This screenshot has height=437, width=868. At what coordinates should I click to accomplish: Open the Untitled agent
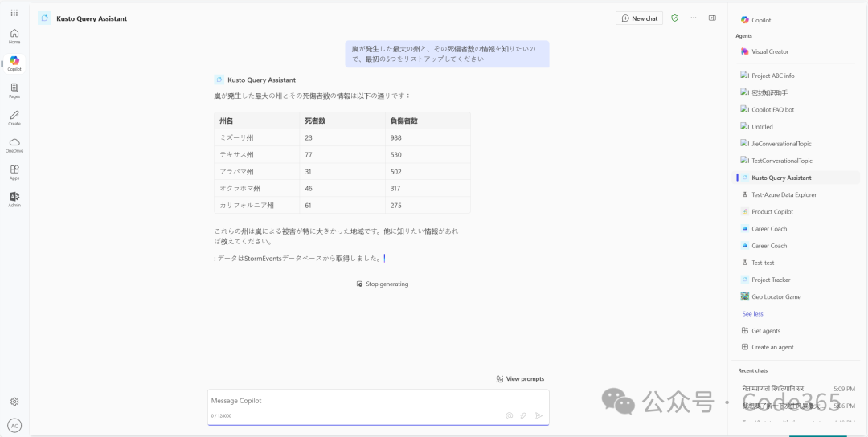757,127
